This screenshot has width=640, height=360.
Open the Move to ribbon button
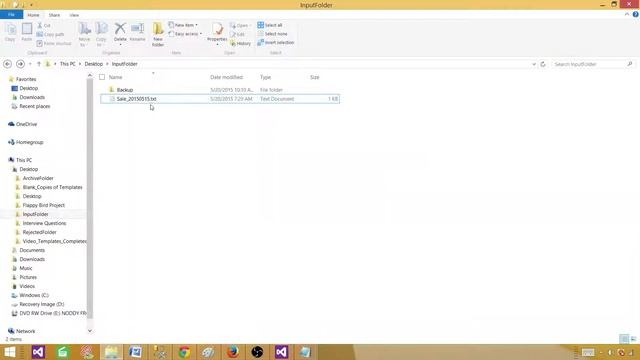tap(84, 34)
